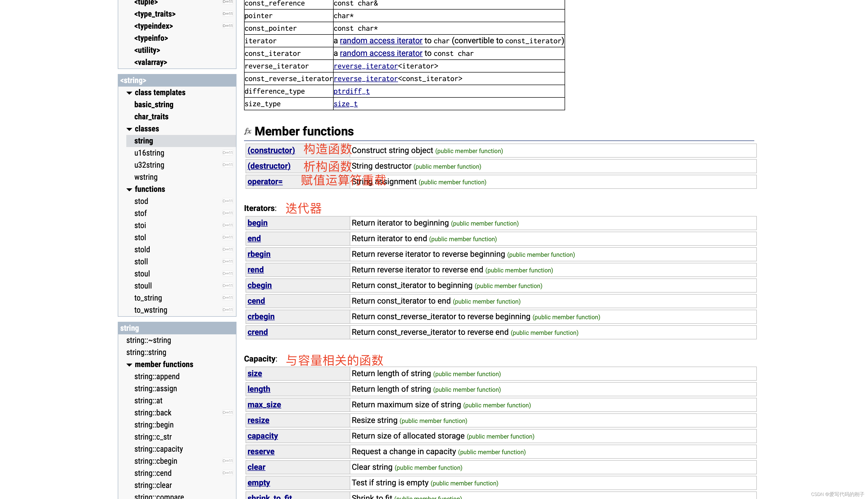Viewport: 868px width, 499px height.
Task: Open the <typeinfo> header entry
Action: click(x=151, y=38)
